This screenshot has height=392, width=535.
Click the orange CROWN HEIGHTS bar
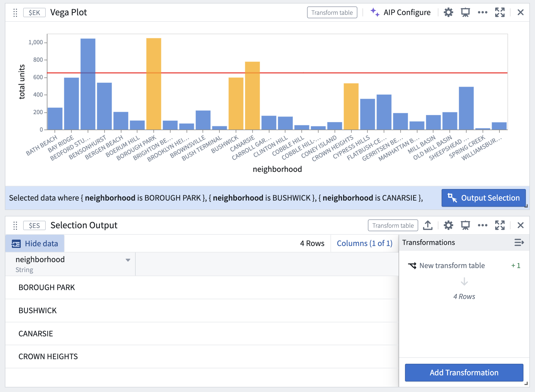pyautogui.click(x=351, y=106)
